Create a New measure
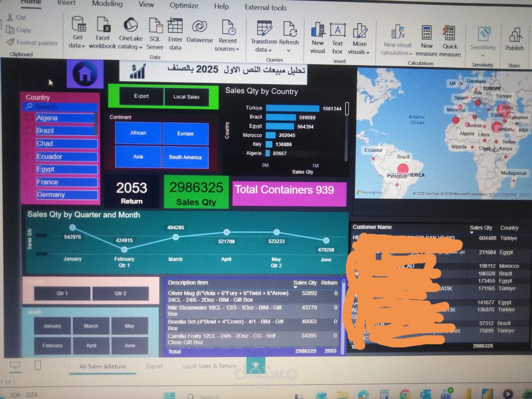 click(x=427, y=41)
